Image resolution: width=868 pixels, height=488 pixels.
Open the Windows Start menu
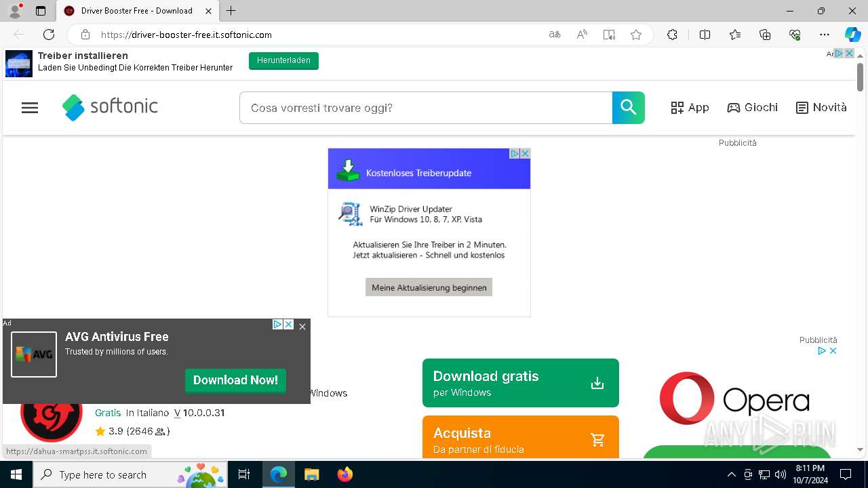point(16,474)
